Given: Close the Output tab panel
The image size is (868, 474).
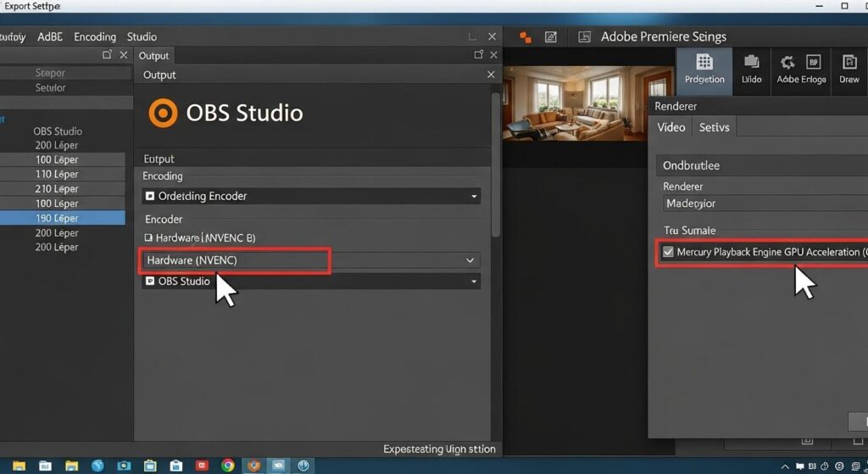Looking at the screenshot, I should coord(493,55).
